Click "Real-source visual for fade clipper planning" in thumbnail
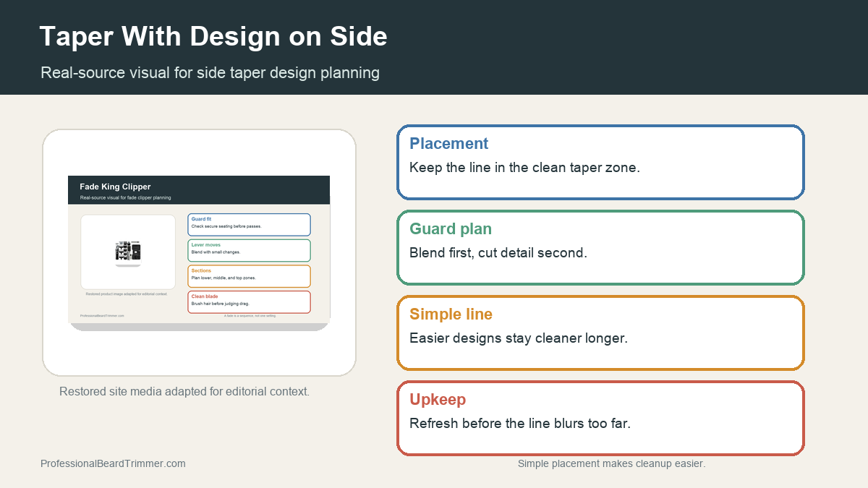 point(125,197)
